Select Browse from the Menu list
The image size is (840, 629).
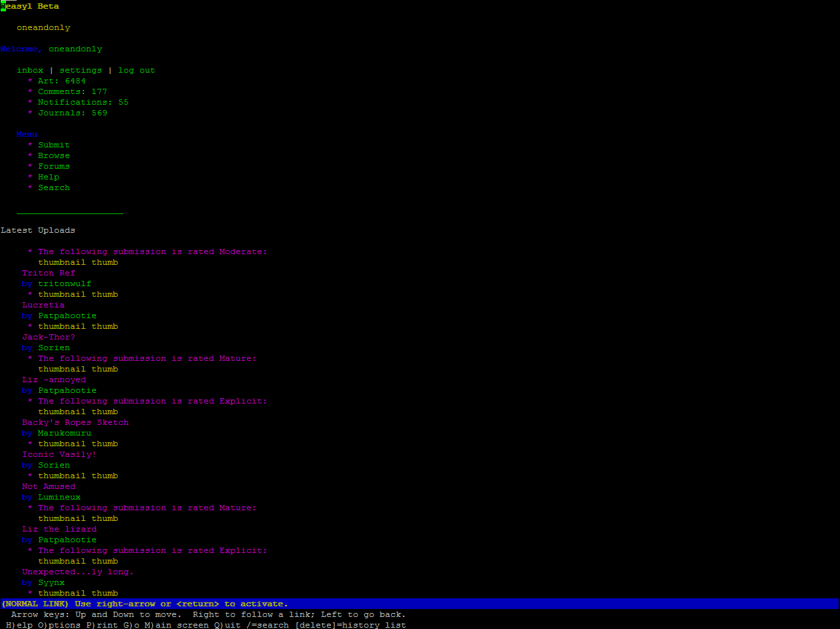point(53,155)
